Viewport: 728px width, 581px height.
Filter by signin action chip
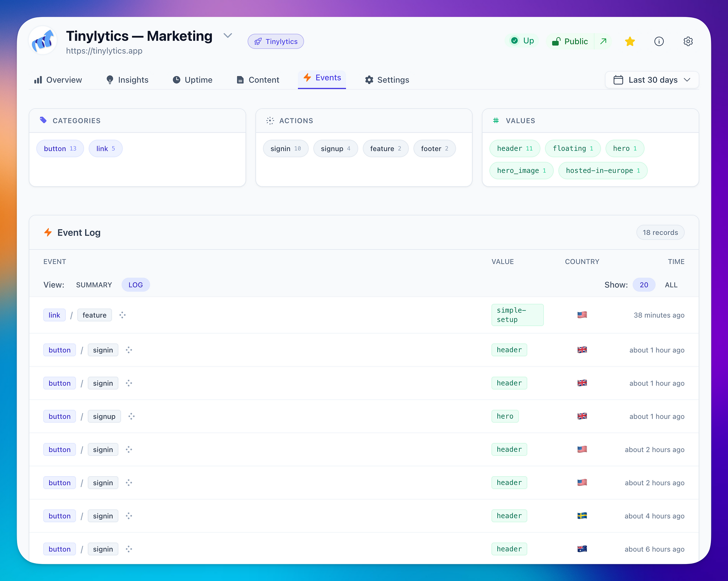tap(286, 149)
